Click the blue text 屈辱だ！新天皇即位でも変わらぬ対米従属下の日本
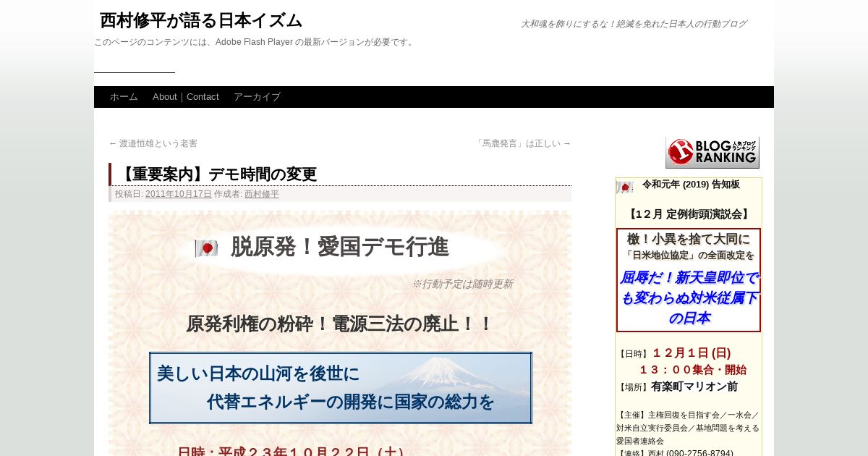 pos(689,297)
